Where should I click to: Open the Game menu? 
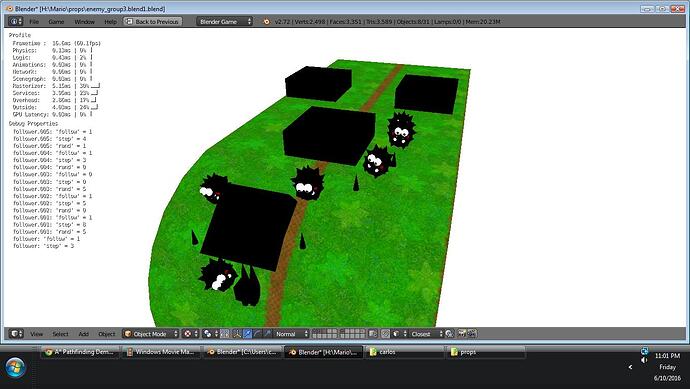point(56,22)
